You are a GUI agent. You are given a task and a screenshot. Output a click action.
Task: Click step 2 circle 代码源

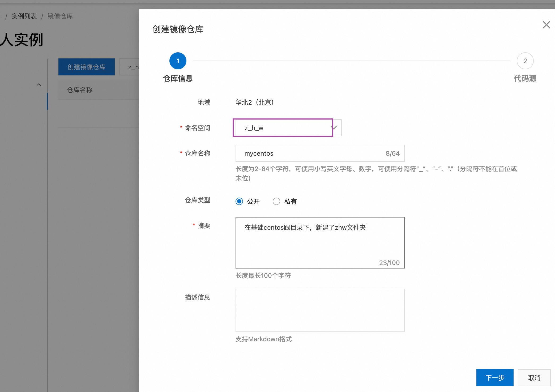pyautogui.click(x=525, y=61)
